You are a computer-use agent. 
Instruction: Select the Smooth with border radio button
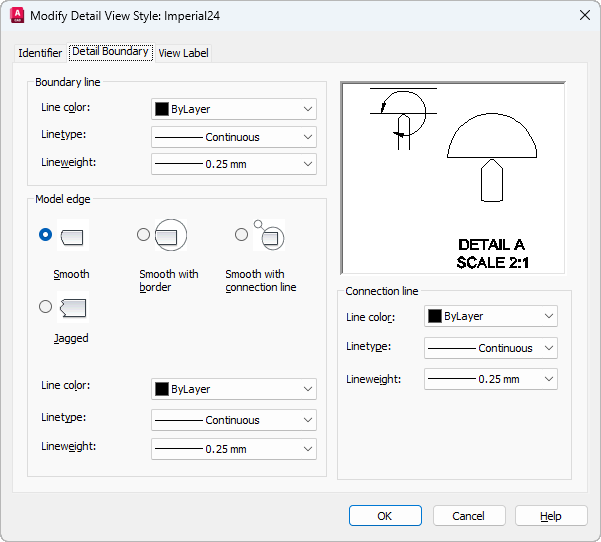pyautogui.click(x=143, y=235)
